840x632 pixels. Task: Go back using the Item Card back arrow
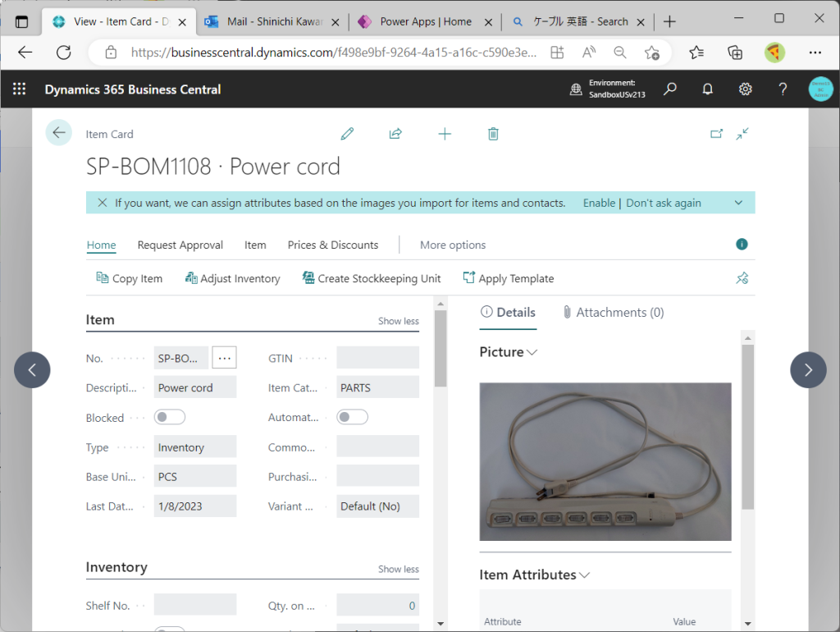(59, 132)
